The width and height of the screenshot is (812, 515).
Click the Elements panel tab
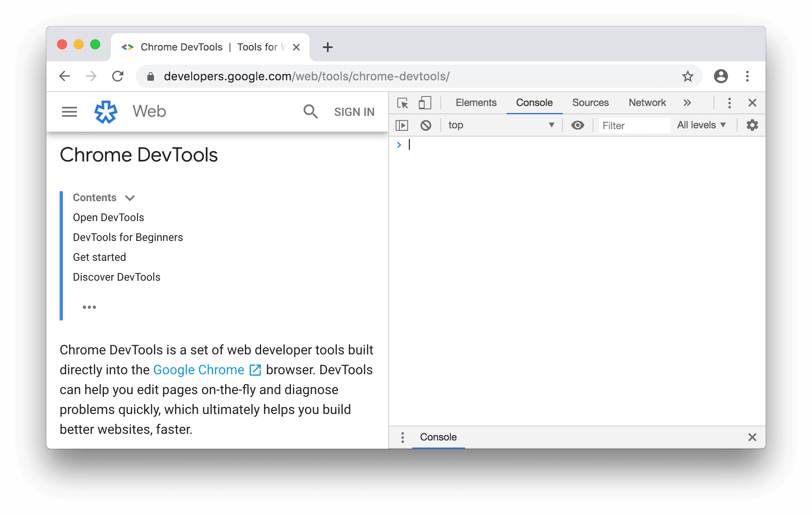tap(476, 103)
